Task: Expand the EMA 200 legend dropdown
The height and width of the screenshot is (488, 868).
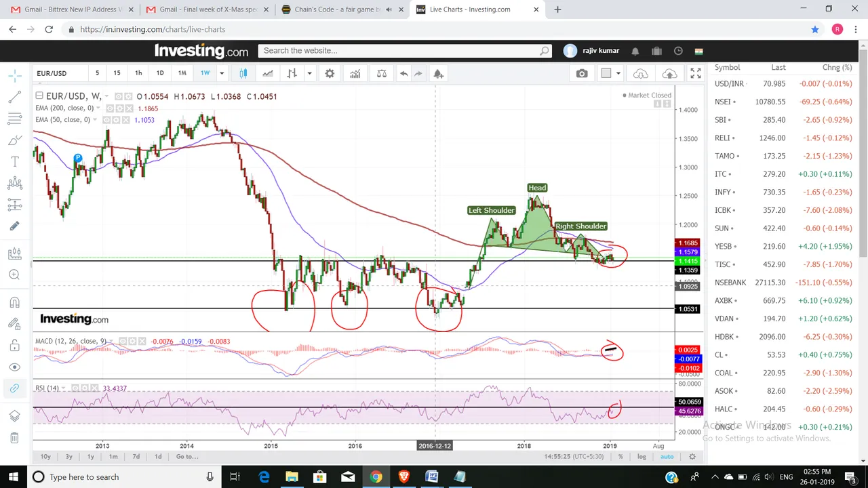Action: pyautogui.click(x=98, y=108)
